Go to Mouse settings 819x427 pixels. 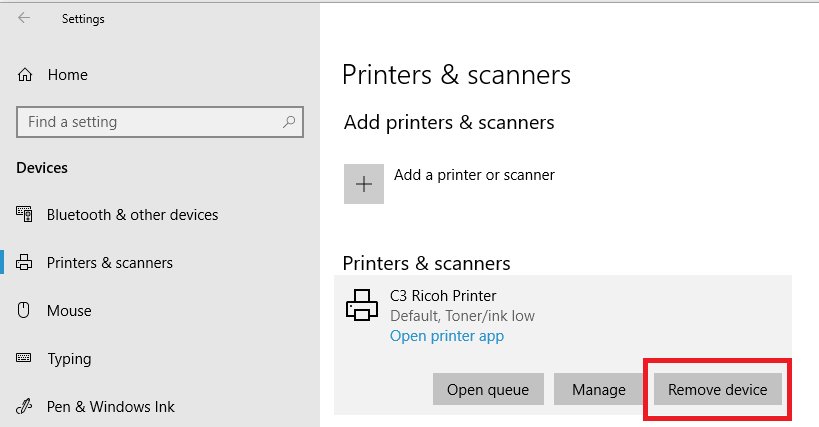tap(69, 311)
